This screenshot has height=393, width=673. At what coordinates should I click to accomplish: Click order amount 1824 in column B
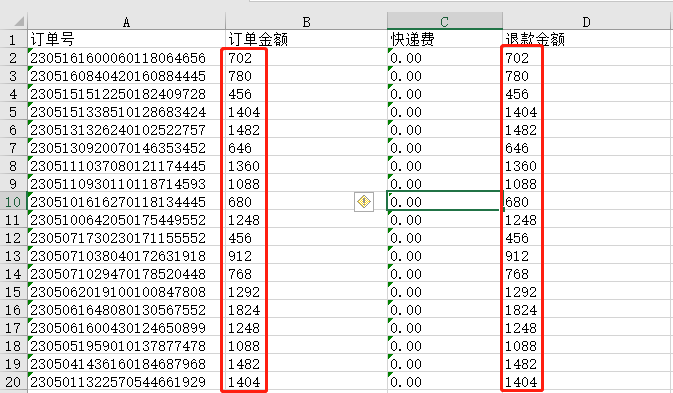[306, 310]
